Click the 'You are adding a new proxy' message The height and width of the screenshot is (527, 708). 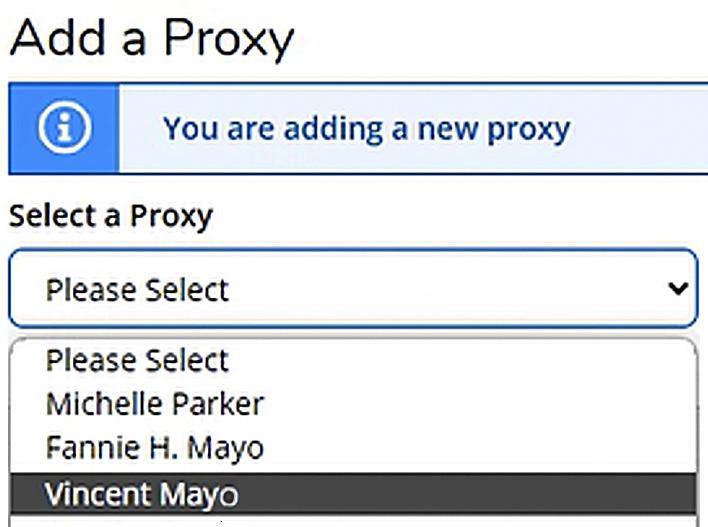pos(366,129)
